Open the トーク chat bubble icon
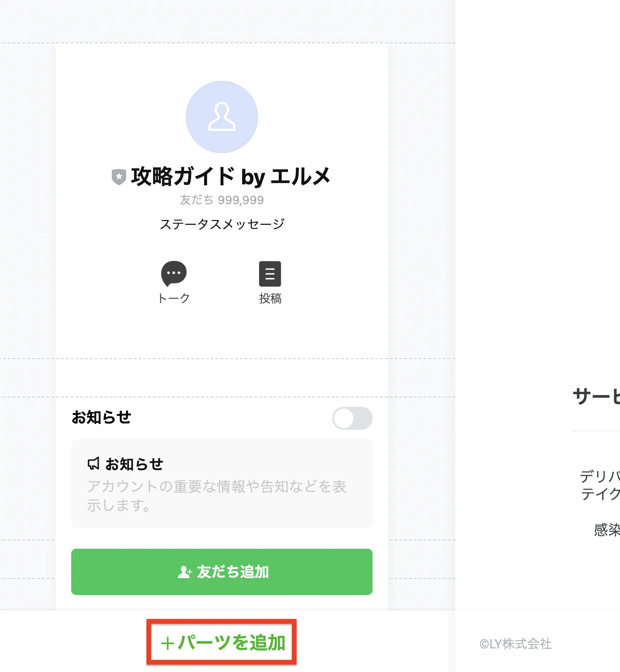Viewport: 620px width, 672px height. [x=174, y=273]
